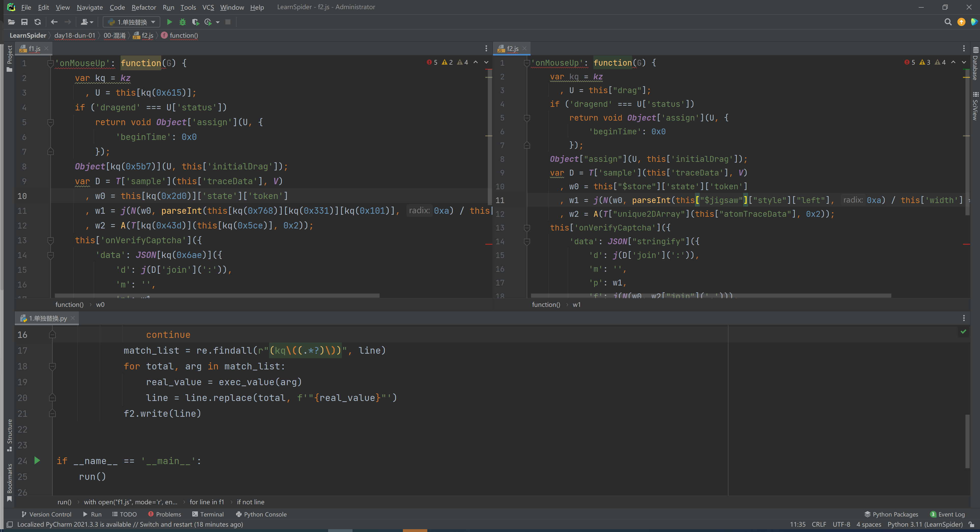Click the Python editor vertical scrollbar

968,441
